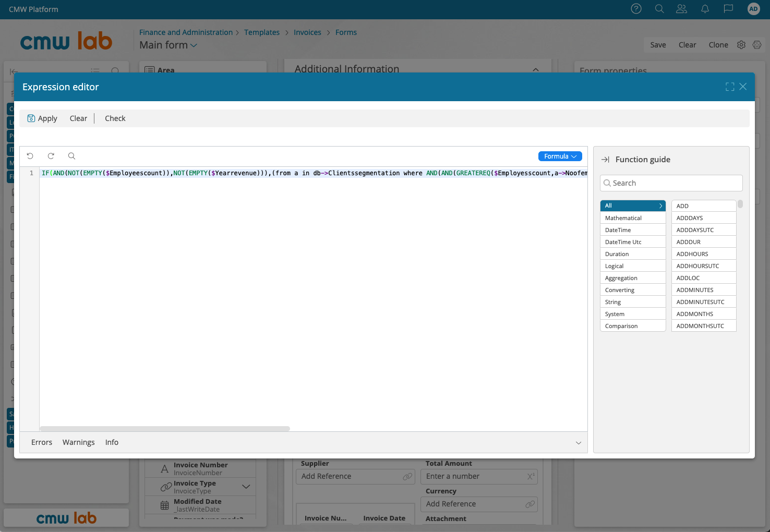
Task: Select All function category
Action: pyautogui.click(x=633, y=205)
